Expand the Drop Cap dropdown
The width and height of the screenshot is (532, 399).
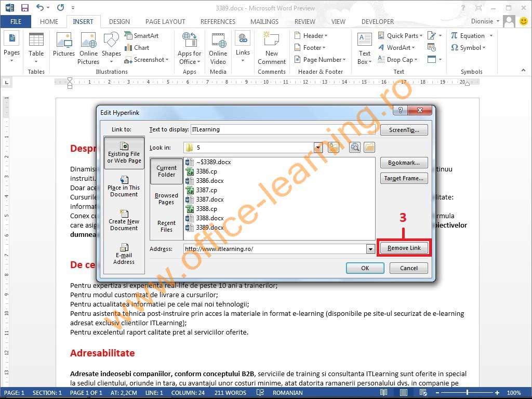pyautogui.click(x=416, y=60)
